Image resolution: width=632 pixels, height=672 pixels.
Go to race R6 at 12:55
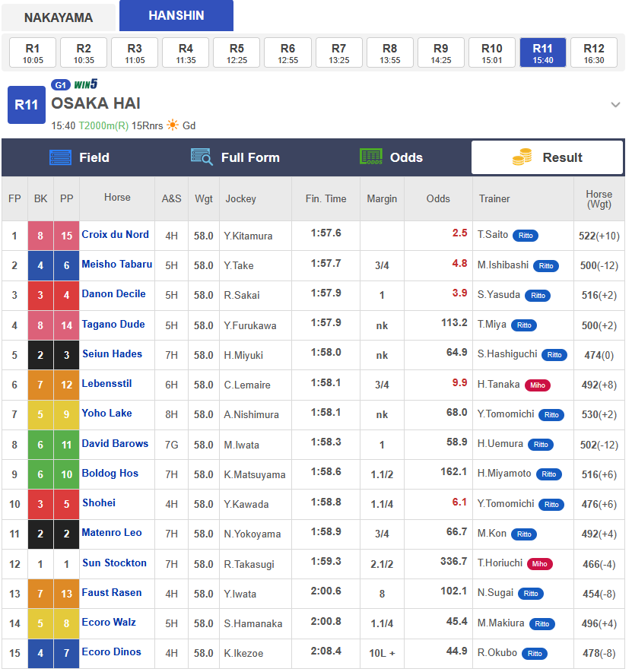click(287, 53)
